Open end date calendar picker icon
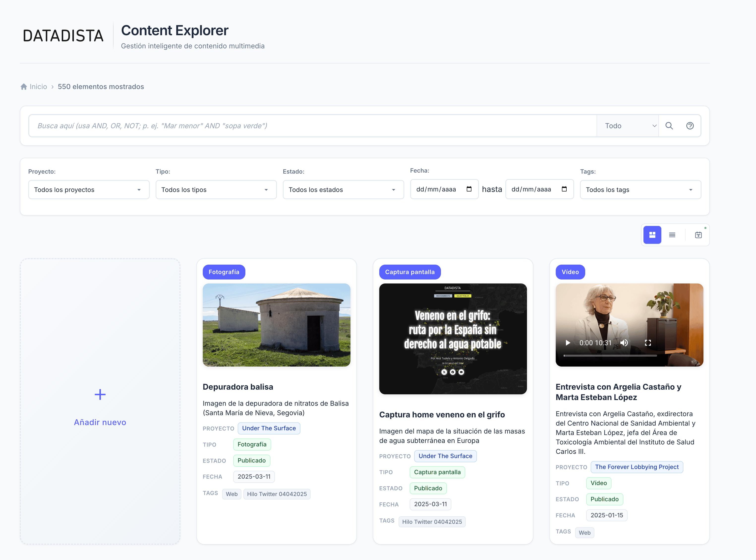Screen dimensions: 756x560 [x=564, y=189]
